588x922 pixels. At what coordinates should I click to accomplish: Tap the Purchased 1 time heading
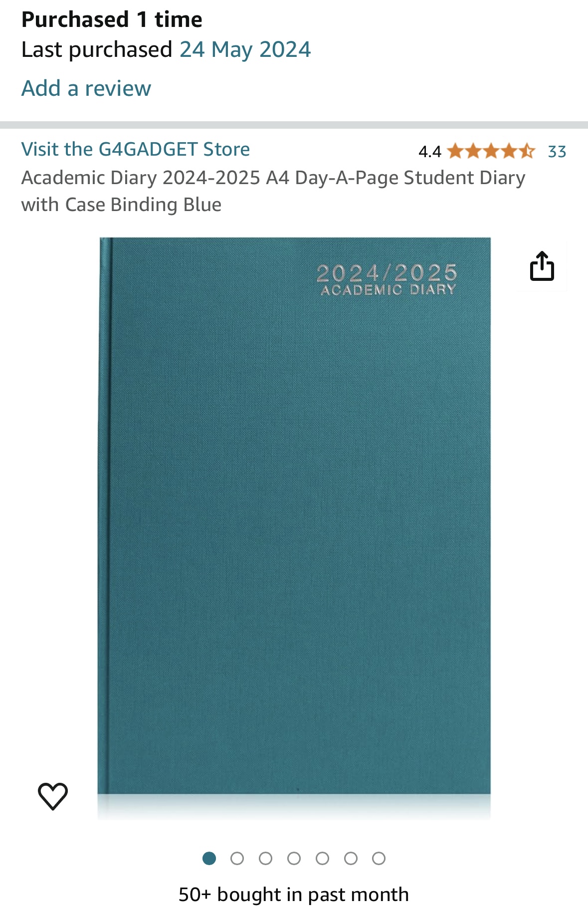click(x=112, y=19)
